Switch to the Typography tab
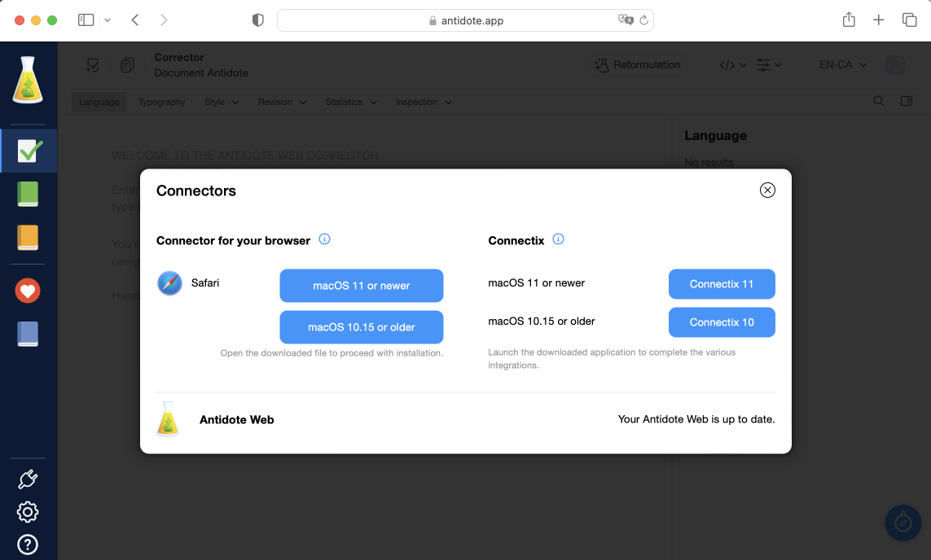Image resolution: width=931 pixels, height=560 pixels. (161, 103)
